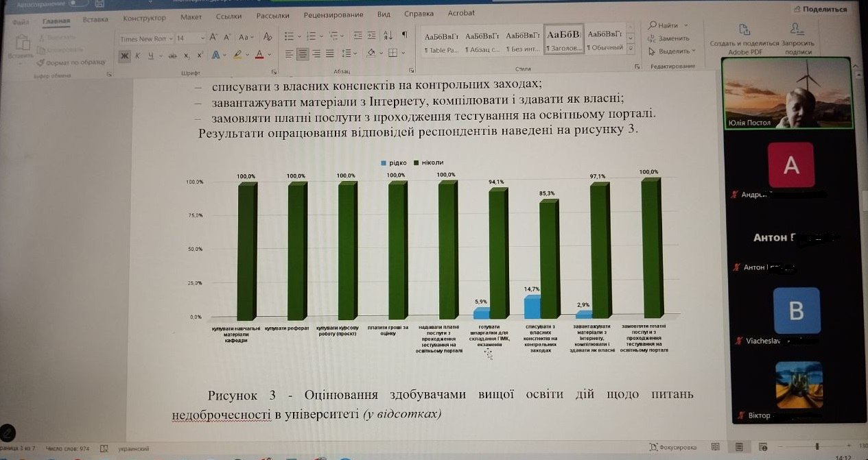Increase paragraph indent

(371, 37)
